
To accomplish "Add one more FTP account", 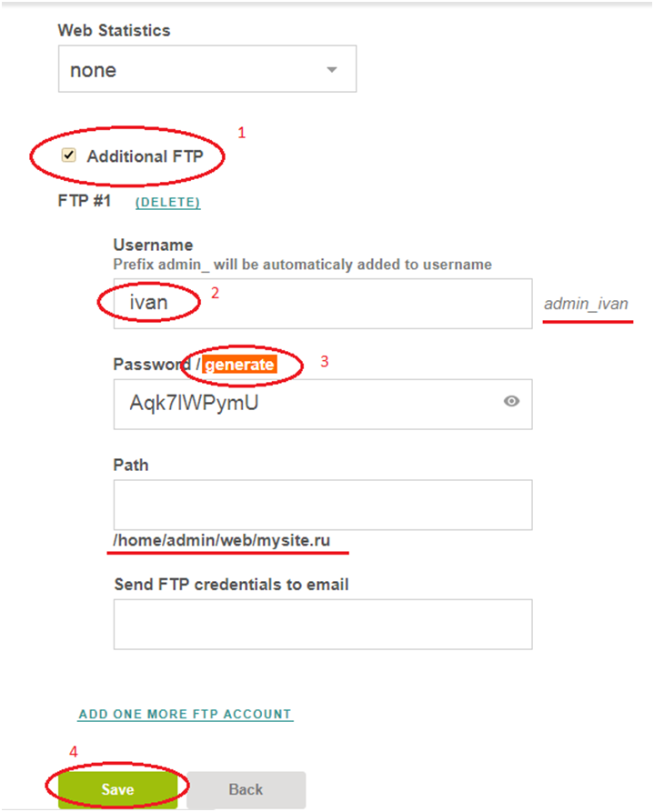I will tap(186, 715).
